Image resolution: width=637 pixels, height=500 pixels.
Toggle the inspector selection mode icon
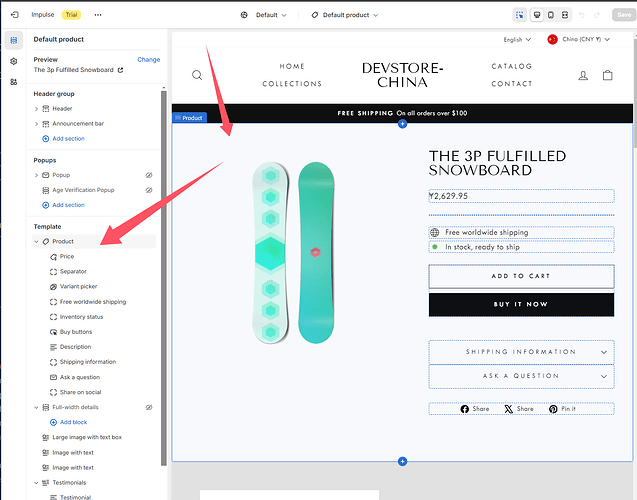tap(520, 15)
